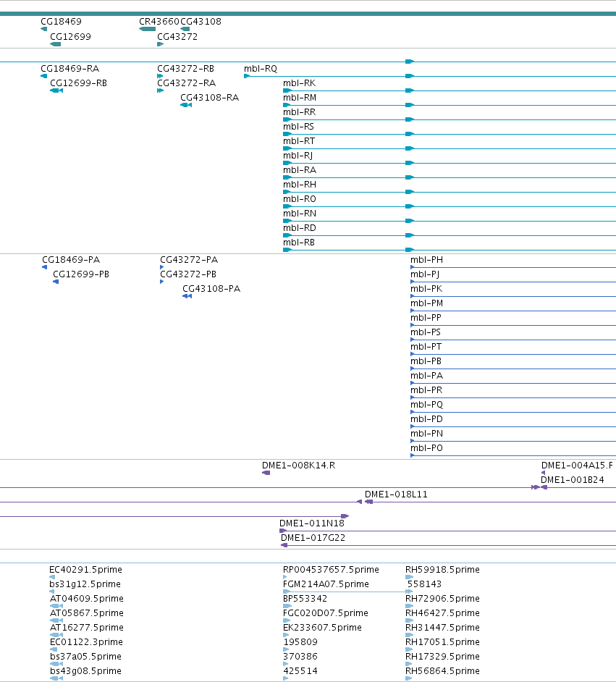The width and height of the screenshot is (616, 682).
Task: Click the mbl-PJ protein label
Action: (x=425, y=274)
